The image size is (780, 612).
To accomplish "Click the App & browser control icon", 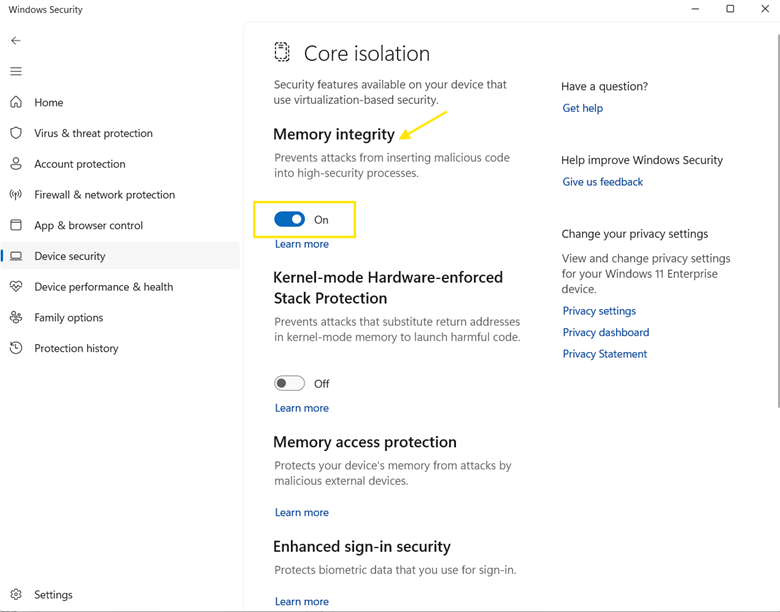I will (16, 225).
